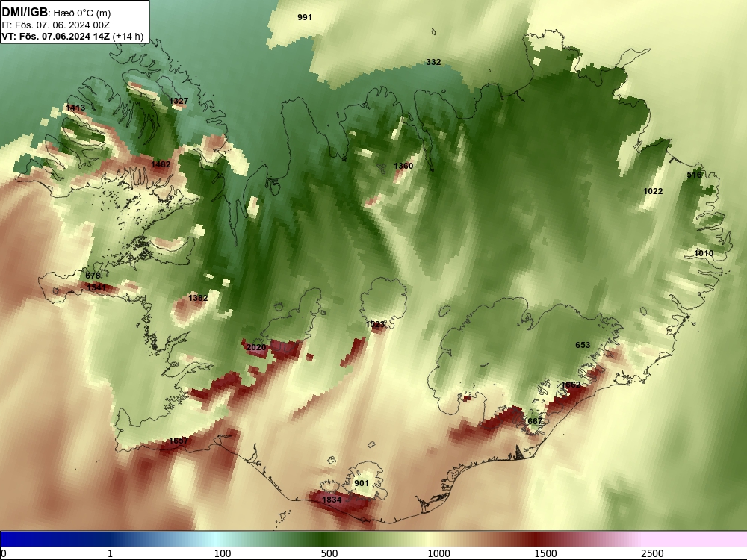747x560 pixels.
Task: Click the 1662 value in the southeast
Action: pyautogui.click(x=571, y=385)
